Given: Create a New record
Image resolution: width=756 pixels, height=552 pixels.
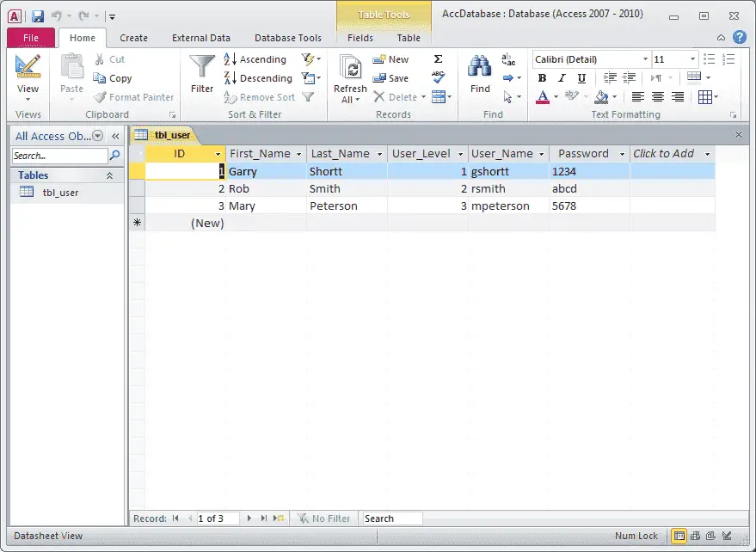Looking at the screenshot, I should [x=391, y=59].
